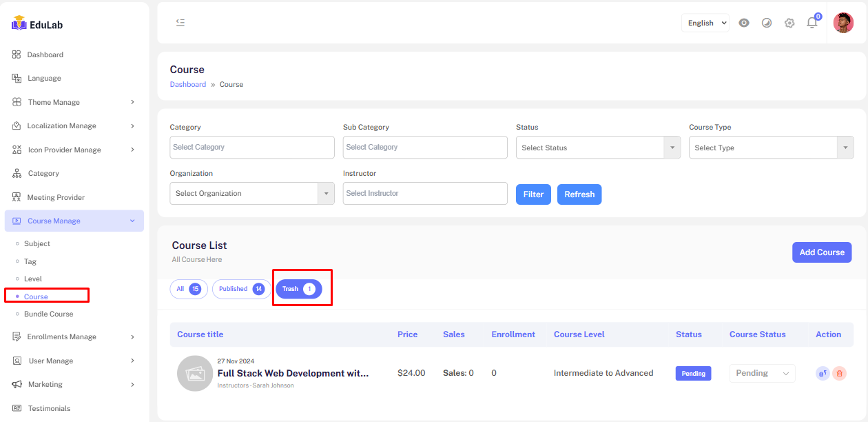Expand the Theme Manage sidebar menu
The width and height of the screenshot is (868, 422).
(74, 102)
